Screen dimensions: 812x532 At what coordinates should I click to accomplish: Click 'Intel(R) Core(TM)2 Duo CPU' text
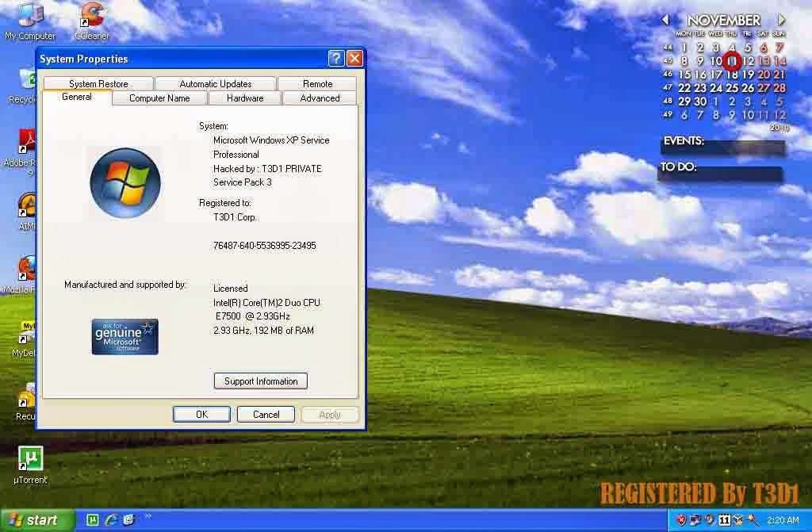(266, 303)
